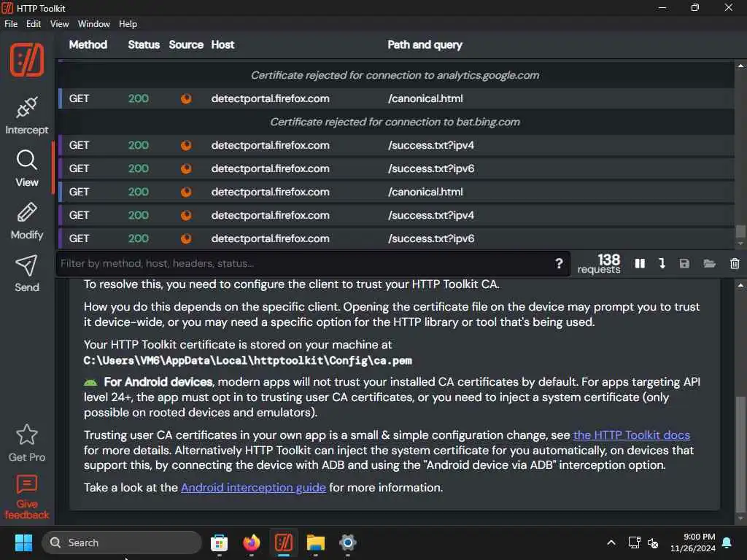Screen dimensions: 747x560
Task: Click the Give feedback icon
Action: (x=27, y=485)
